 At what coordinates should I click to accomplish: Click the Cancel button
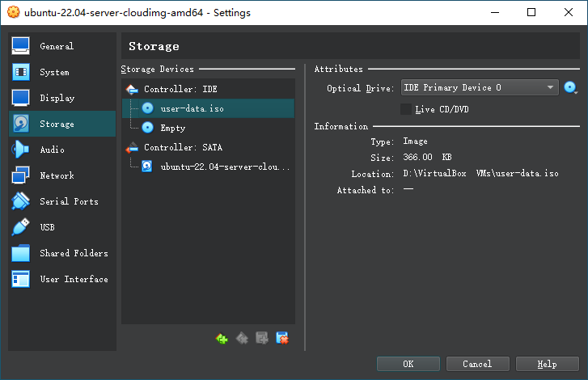click(x=477, y=364)
